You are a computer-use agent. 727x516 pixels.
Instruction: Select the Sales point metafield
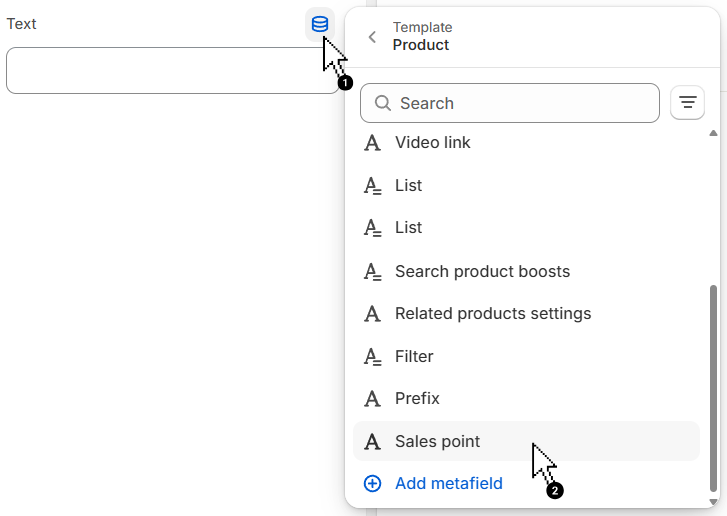coord(437,442)
